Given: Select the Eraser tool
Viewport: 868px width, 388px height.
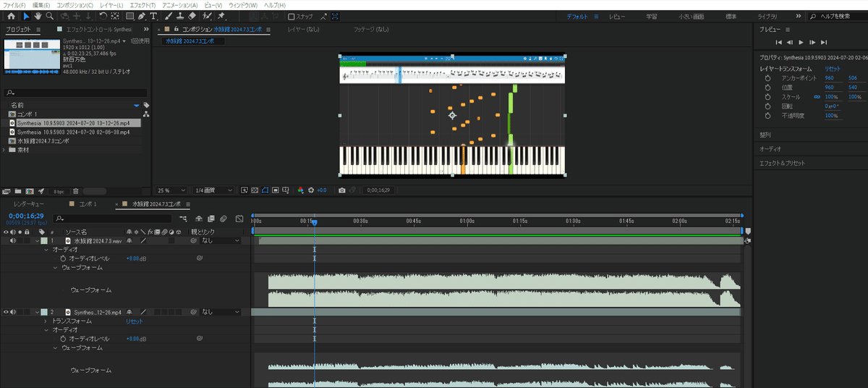Looking at the screenshot, I should click(192, 15).
